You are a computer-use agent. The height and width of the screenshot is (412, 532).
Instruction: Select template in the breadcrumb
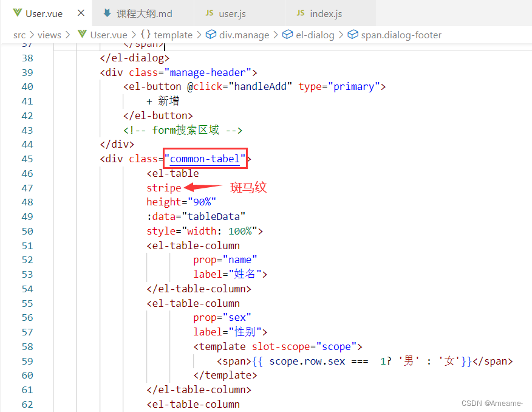[x=173, y=35]
